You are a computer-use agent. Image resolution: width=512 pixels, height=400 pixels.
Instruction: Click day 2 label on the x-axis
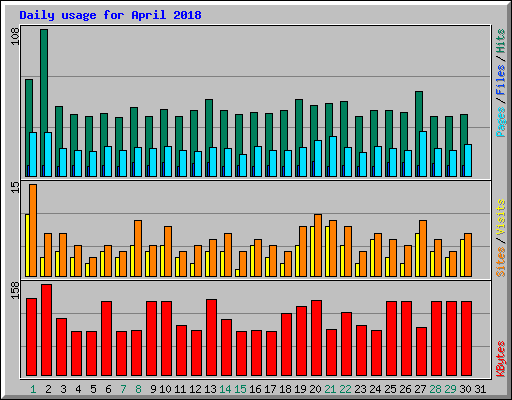[48, 389]
